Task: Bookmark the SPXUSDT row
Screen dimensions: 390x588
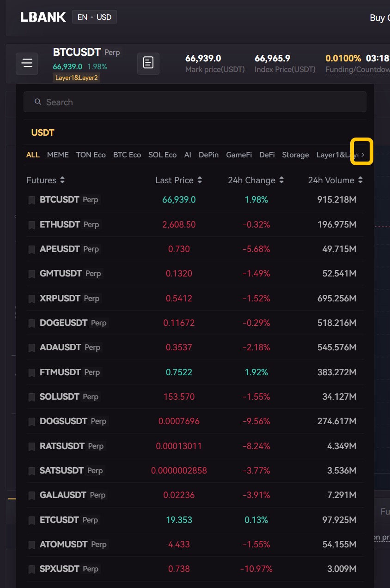Action: 32,569
